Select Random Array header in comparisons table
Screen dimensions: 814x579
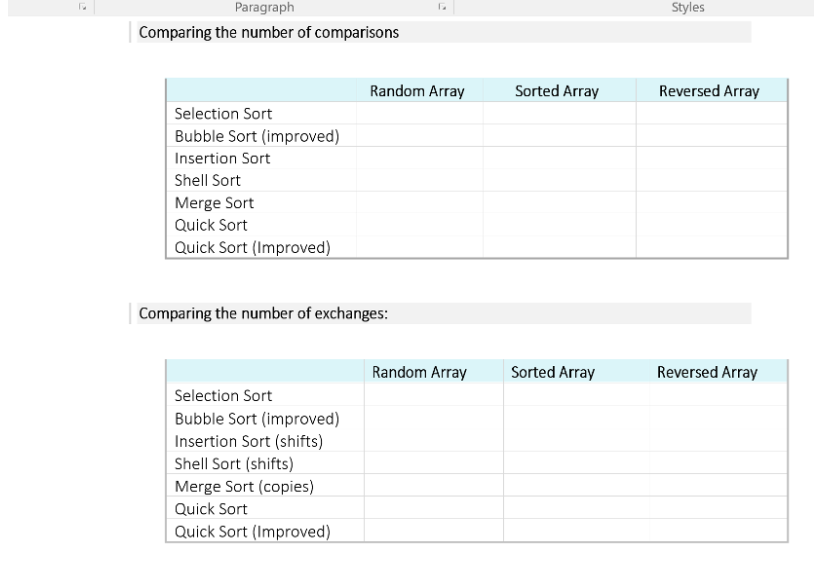click(x=417, y=91)
